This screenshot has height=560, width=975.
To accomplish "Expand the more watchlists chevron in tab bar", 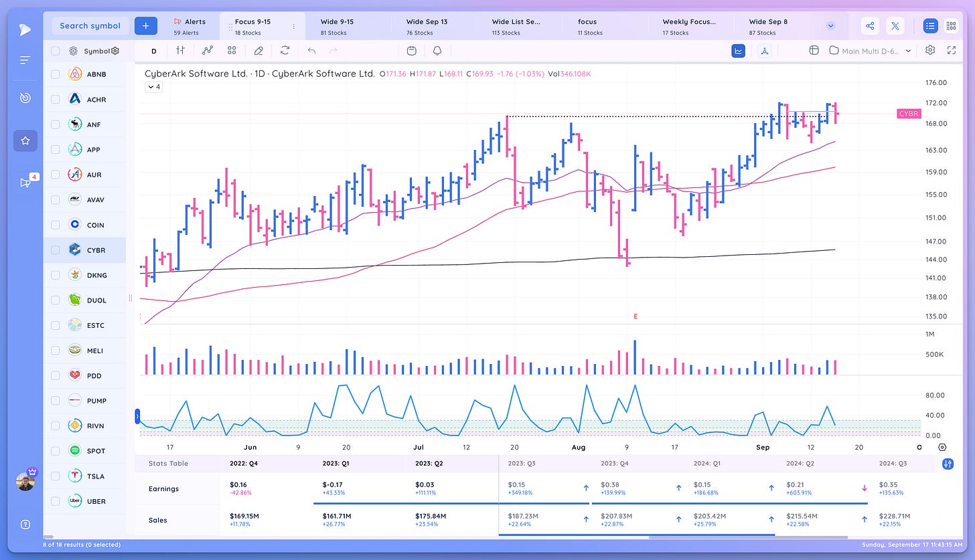I will pos(831,26).
